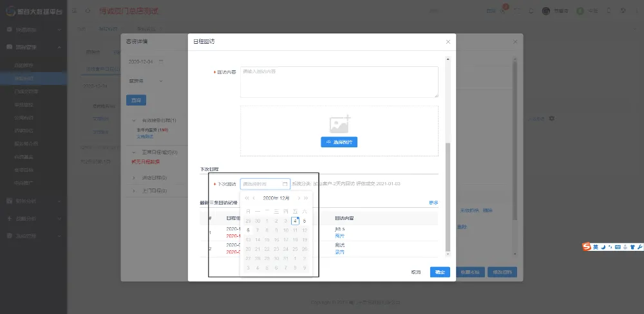The image size is (644, 314).
Task: Click the 选择图片 upload button
Action: [x=339, y=142]
